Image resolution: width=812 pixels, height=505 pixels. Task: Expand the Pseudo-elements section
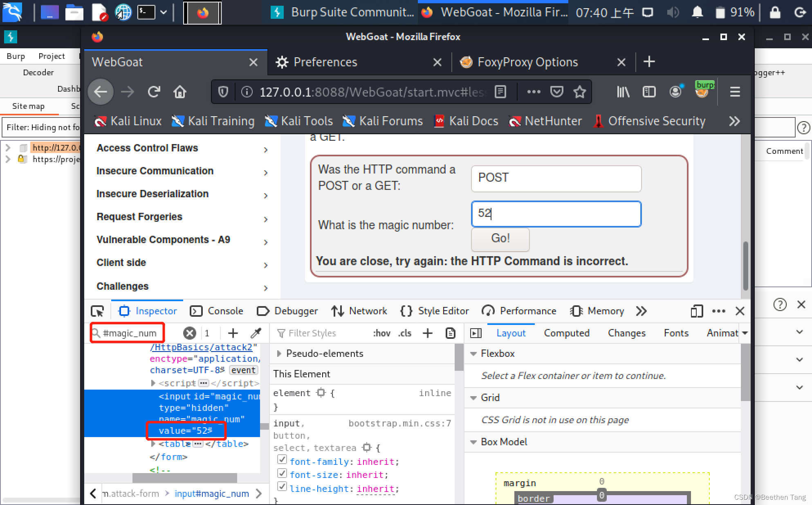point(279,354)
